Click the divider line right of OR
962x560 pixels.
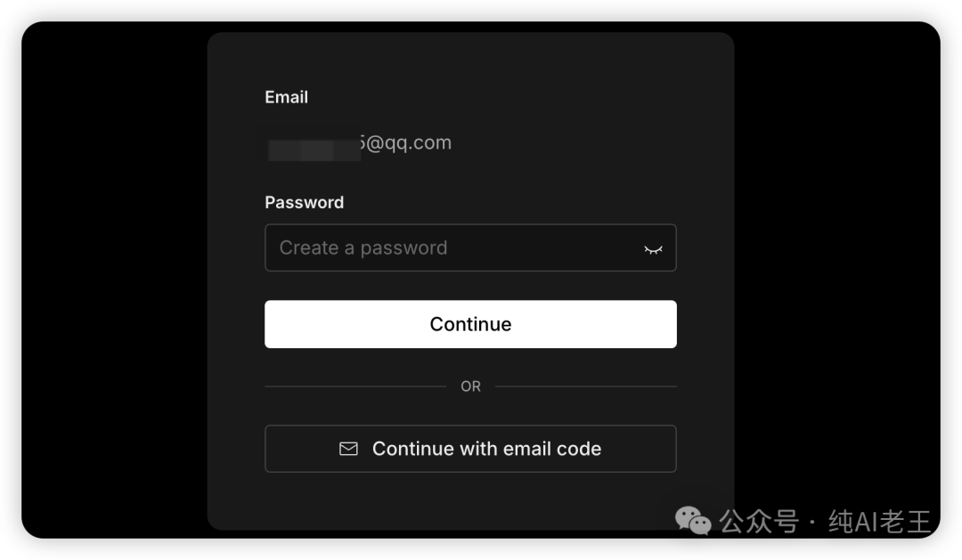coord(586,386)
